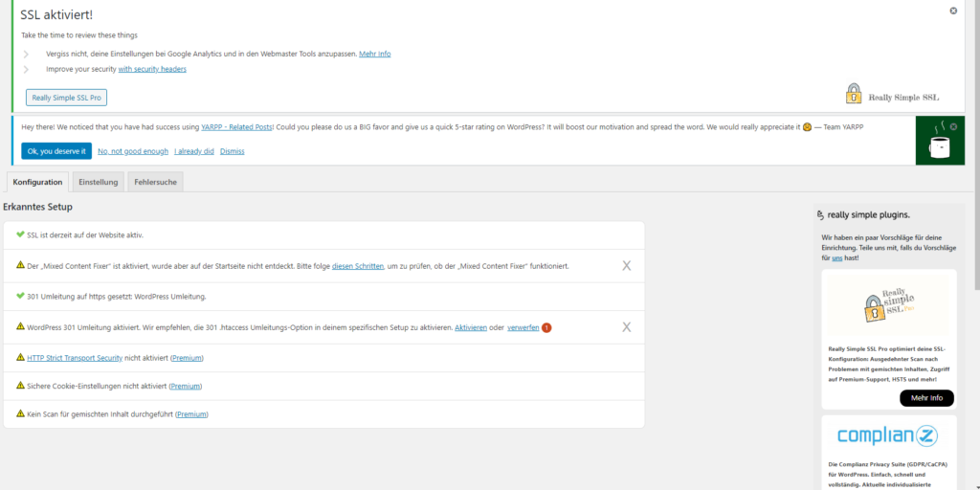Click 'SSL ist derzeit auf der Website aktiv.' text
This screenshot has height=490, width=980.
click(85, 235)
